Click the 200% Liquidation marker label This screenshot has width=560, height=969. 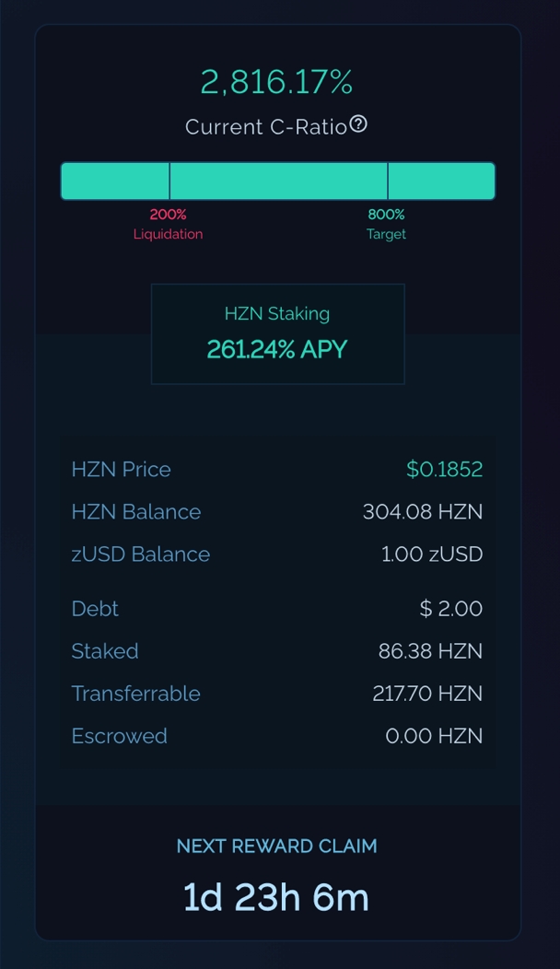pyautogui.click(x=168, y=224)
